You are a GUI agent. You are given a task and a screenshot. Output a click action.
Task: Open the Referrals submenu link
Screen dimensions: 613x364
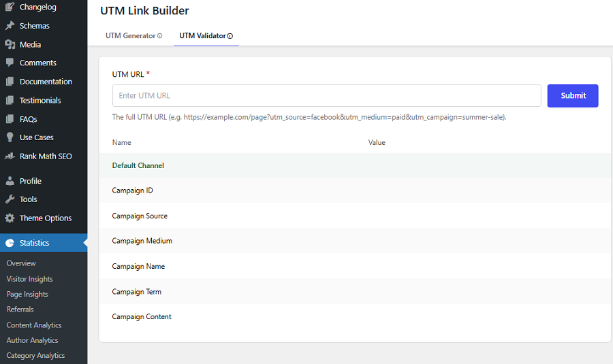tap(20, 310)
